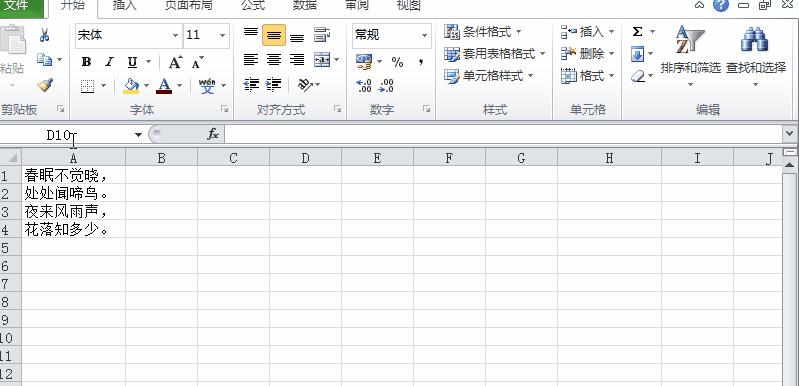Viewport: 799px width, 386px height.
Task: Click the wrap text icon
Action: coord(322,35)
